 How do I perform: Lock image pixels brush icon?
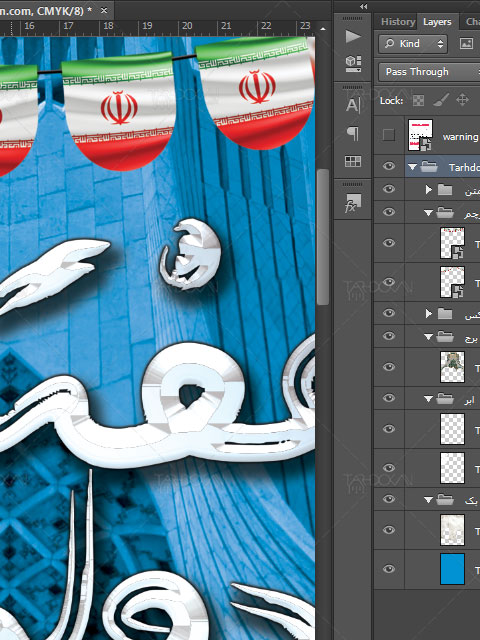[441, 100]
